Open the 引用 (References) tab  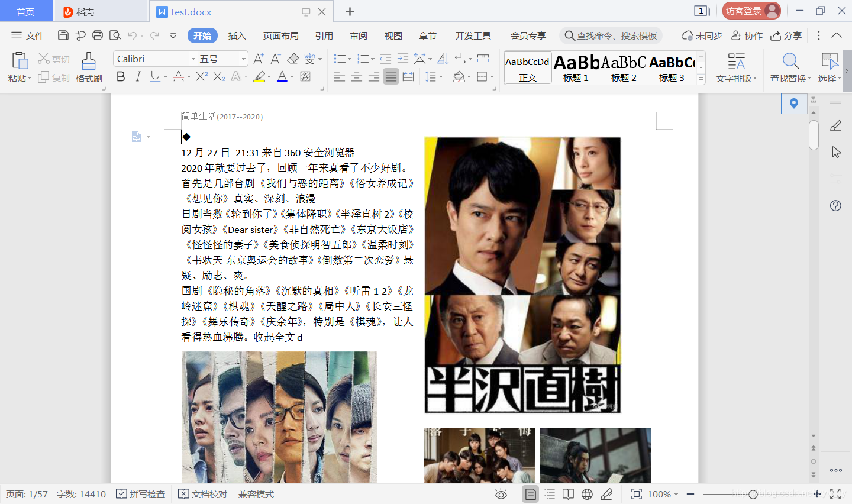pyautogui.click(x=324, y=35)
